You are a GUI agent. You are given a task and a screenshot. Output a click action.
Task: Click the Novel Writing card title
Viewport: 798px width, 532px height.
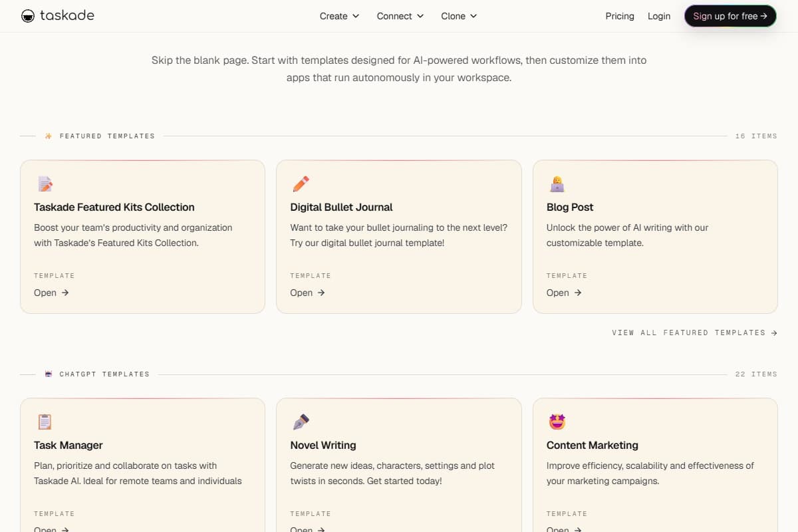pos(323,445)
